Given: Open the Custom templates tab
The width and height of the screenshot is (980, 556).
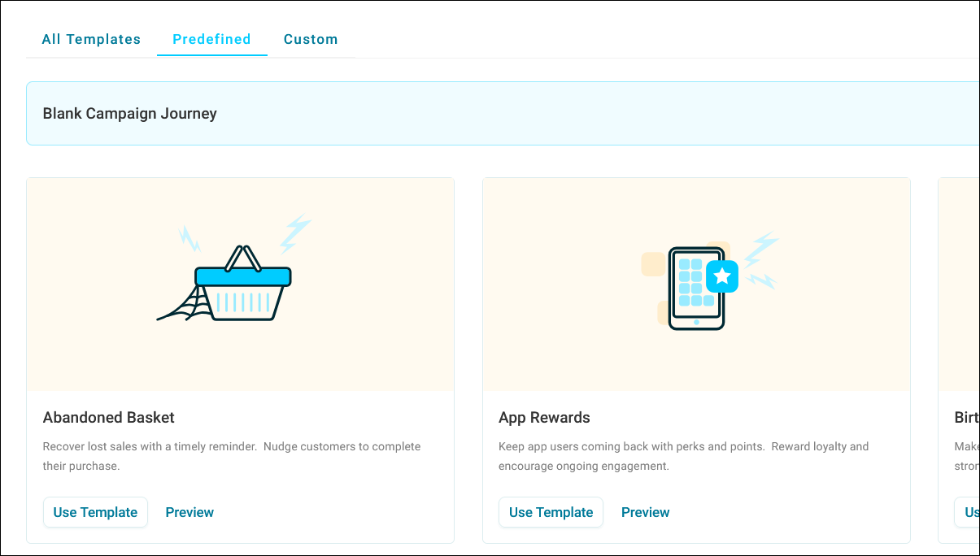Looking at the screenshot, I should click(311, 39).
